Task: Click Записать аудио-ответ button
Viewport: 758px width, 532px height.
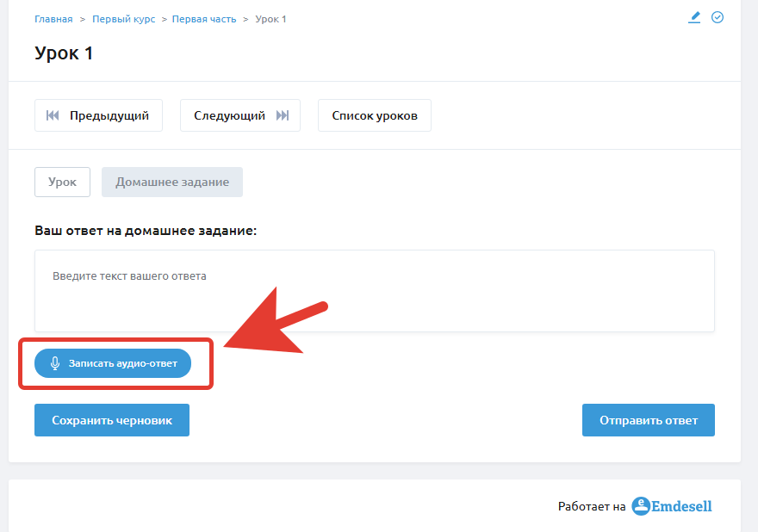Action: coord(113,363)
